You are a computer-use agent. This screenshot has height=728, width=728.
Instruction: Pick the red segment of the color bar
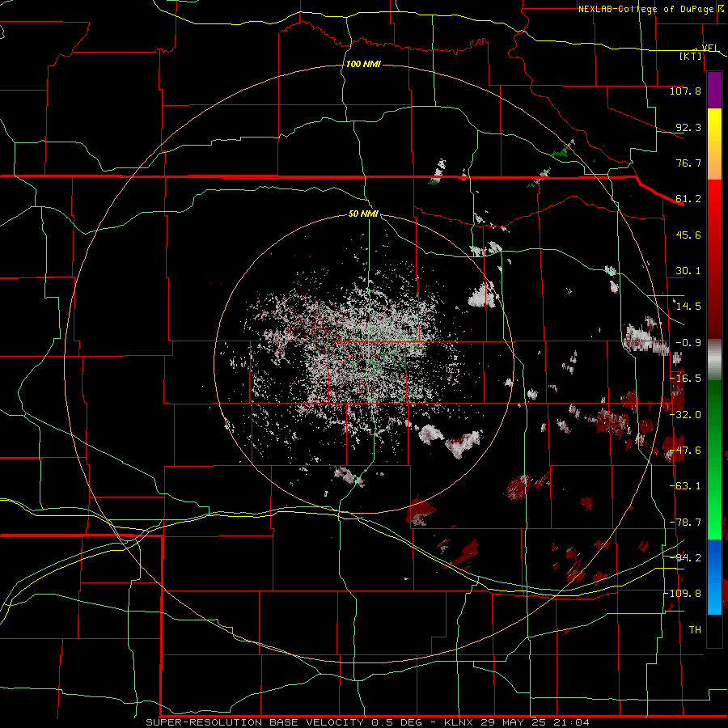click(714, 259)
